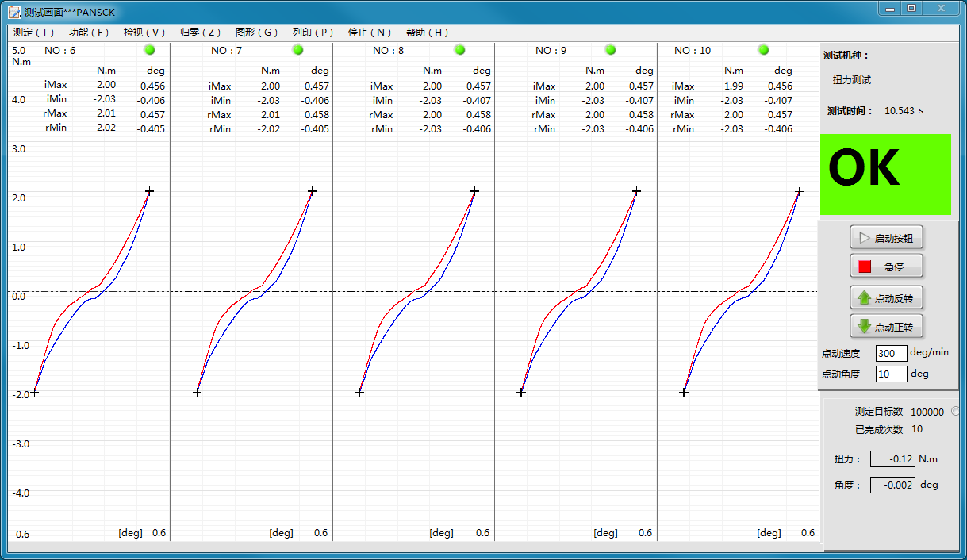
Task: Open the 检视 (V) menu
Action: click(144, 33)
